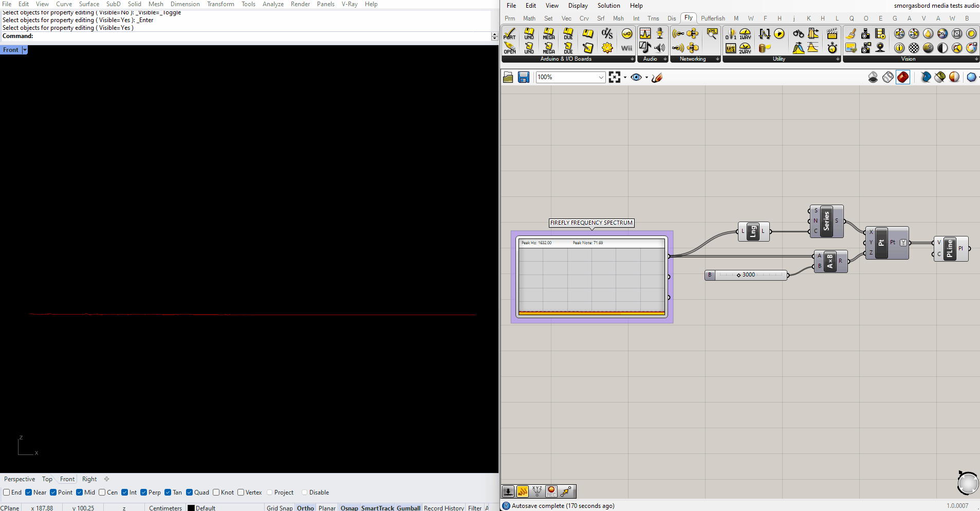Select the stopwatch icon in Utility panel
This screenshot has width=980, height=511.
click(x=832, y=48)
